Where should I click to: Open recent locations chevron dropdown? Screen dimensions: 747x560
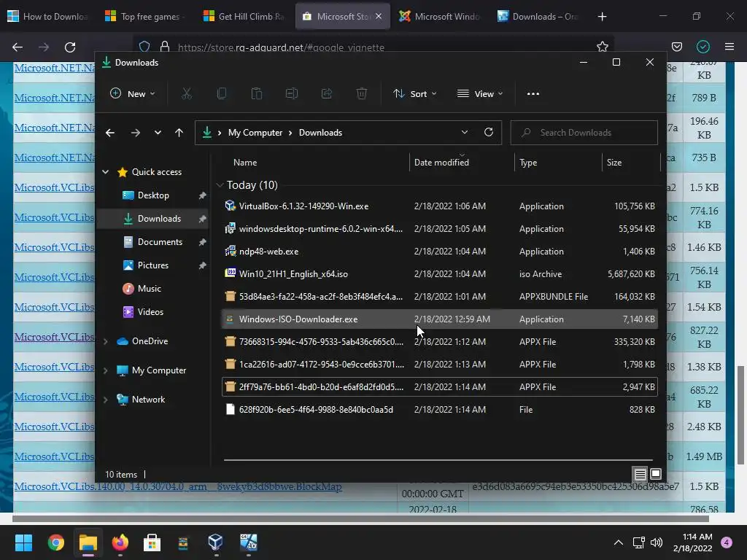point(158,133)
